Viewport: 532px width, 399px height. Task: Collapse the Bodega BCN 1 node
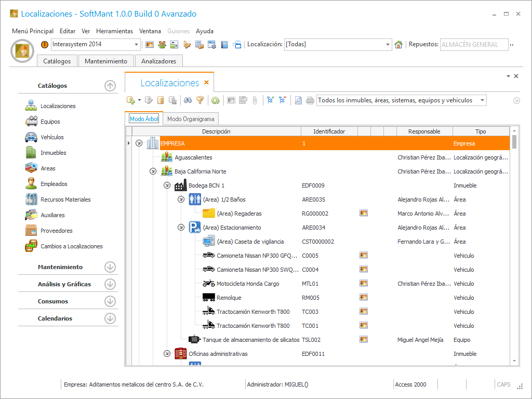pyautogui.click(x=167, y=185)
